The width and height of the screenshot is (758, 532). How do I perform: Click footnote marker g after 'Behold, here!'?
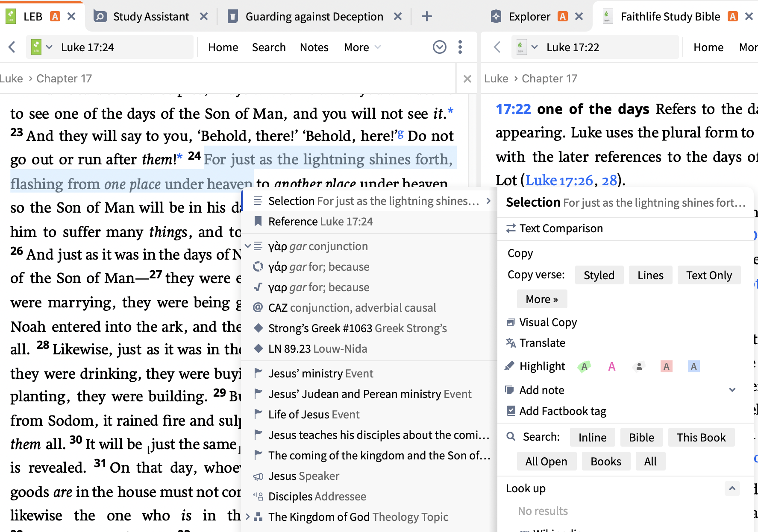pyautogui.click(x=400, y=133)
